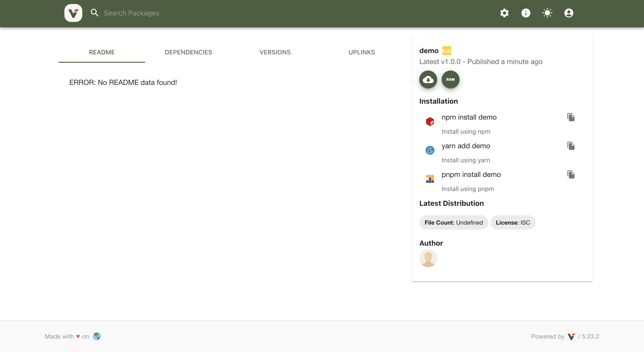
Task: Click the License: ISC chip
Action: [513, 223]
